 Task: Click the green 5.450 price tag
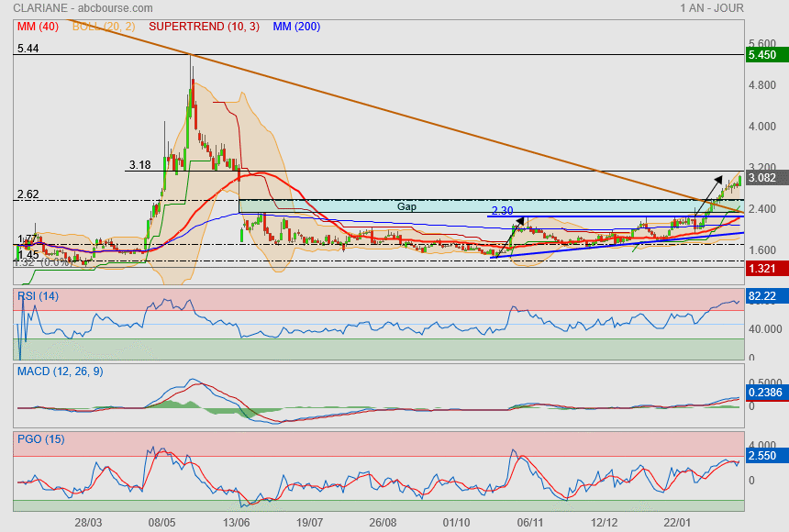tap(767, 55)
